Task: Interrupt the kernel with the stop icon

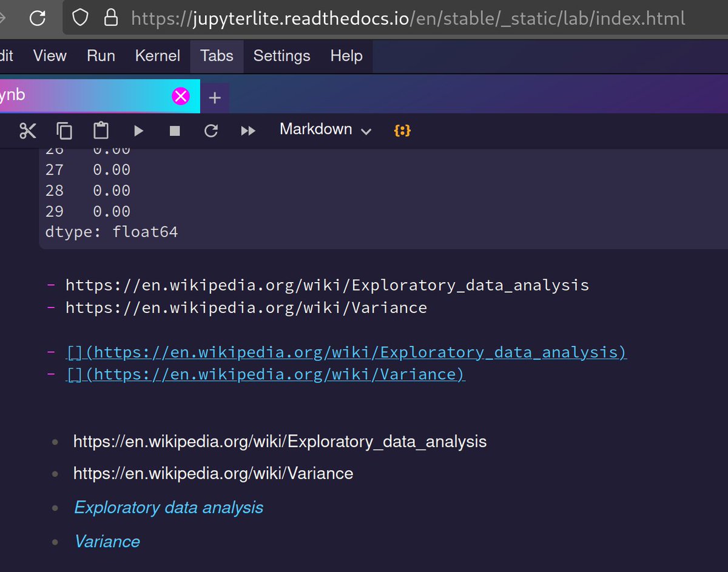Action: 175,130
